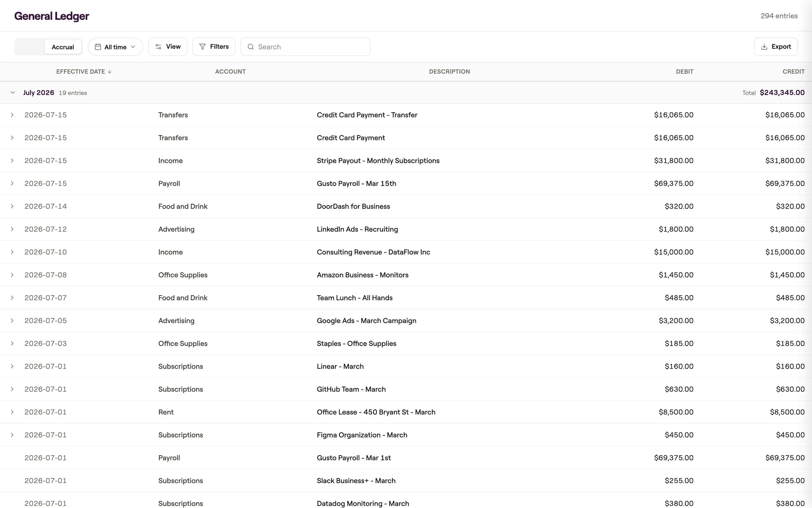
Task: Click the $450.00 credit amount
Action: pyautogui.click(x=790, y=435)
